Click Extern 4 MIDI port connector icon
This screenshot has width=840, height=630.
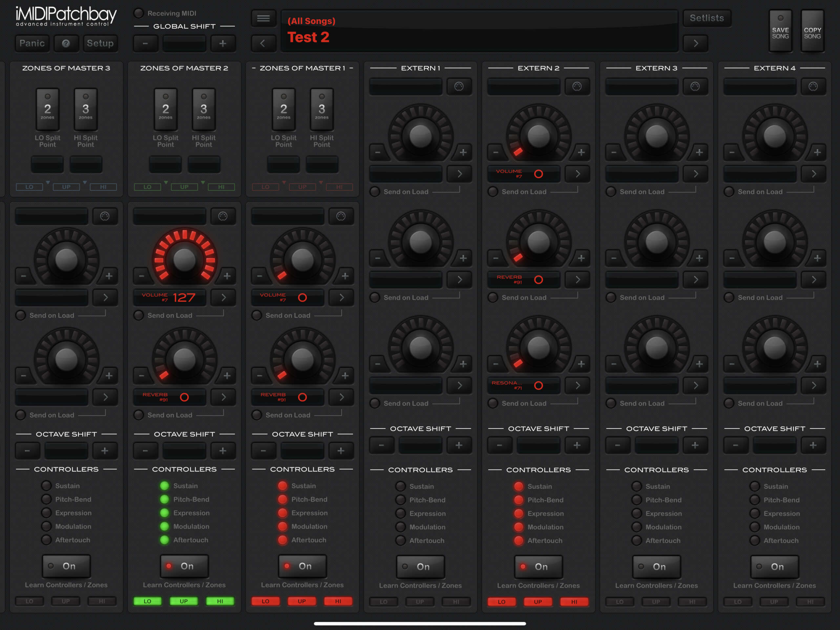click(x=813, y=87)
